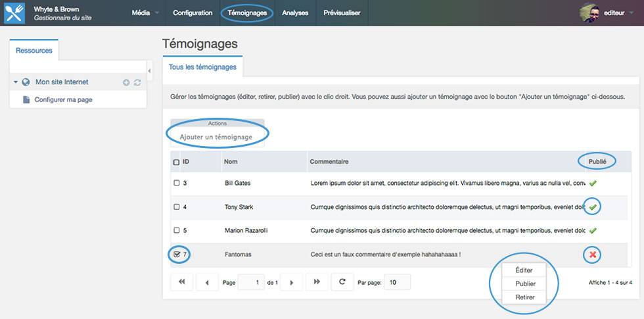This screenshot has width=644, height=319.
Task: Toggle the select-all checkbox in the header
Action: coord(176,162)
